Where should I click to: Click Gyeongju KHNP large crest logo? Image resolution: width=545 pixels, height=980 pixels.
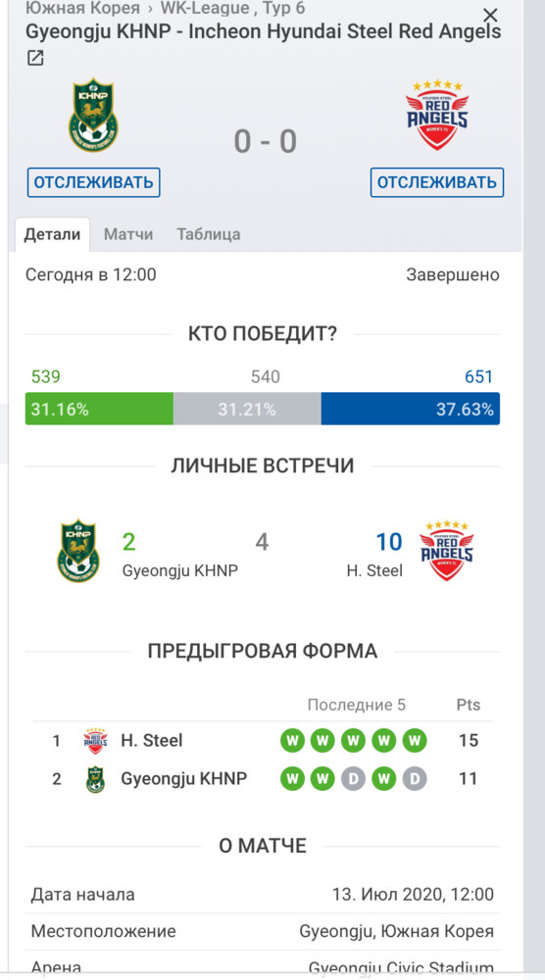click(x=93, y=116)
